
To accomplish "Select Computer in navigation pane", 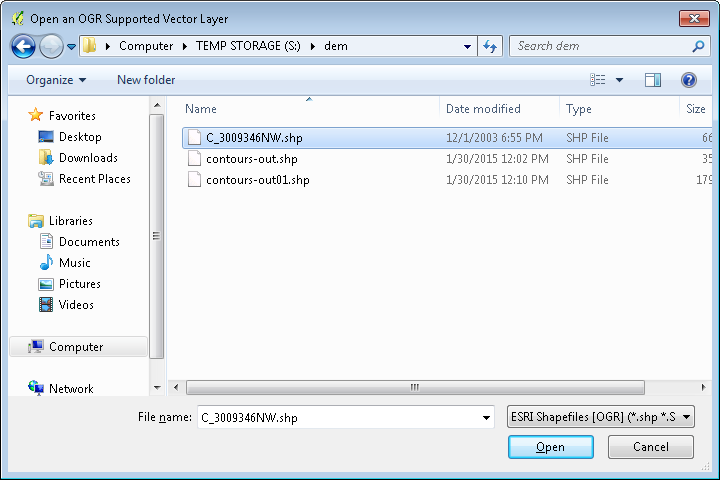I will (78, 347).
